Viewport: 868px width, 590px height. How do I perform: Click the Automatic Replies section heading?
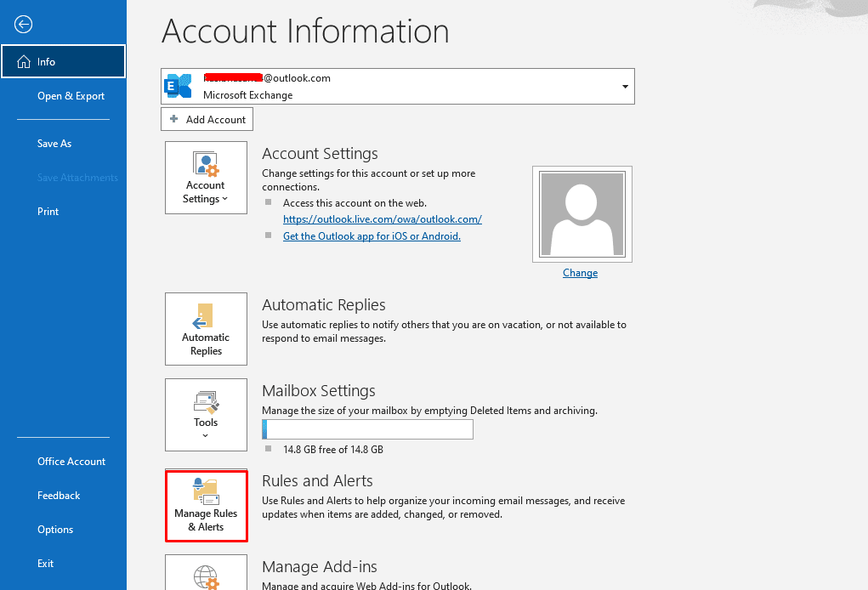point(324,305)
